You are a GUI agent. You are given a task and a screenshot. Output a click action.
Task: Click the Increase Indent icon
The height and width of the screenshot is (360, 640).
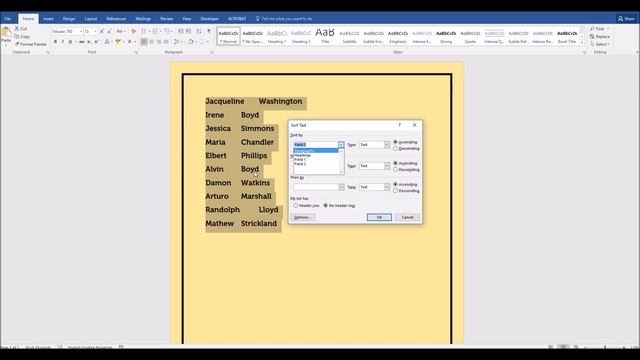click(x=189, y=31)
